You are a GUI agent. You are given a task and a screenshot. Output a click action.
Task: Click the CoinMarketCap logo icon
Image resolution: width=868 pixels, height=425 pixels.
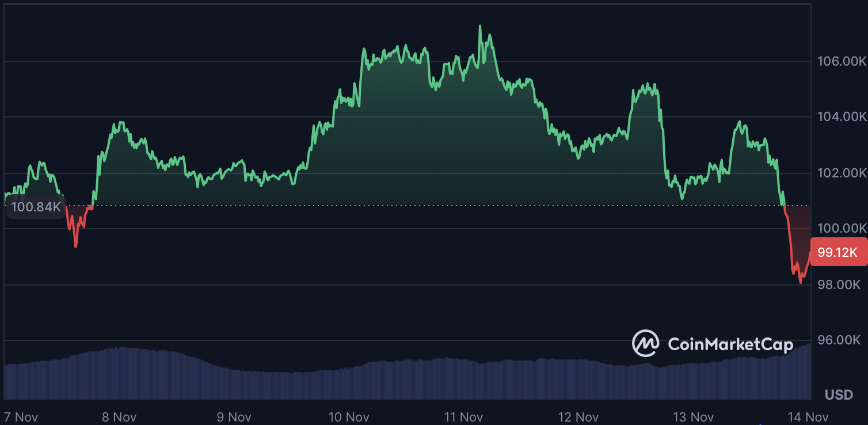pos(645,343)
